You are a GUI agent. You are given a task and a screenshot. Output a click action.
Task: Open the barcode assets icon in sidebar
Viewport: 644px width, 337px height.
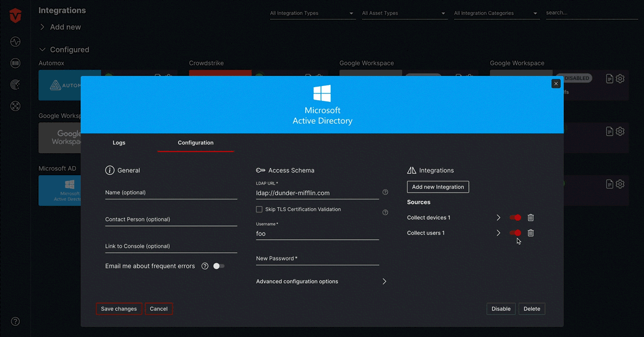coord(15,63)
